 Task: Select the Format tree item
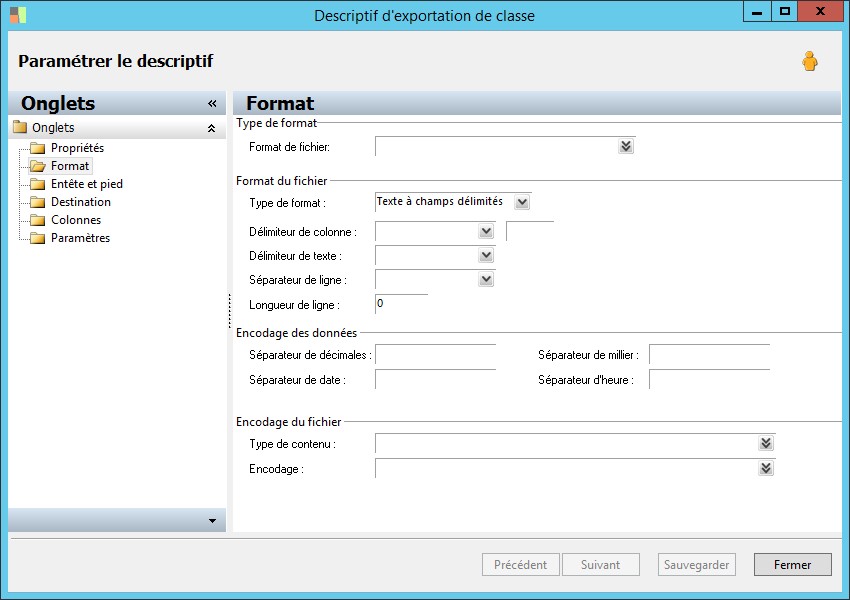pyautogui.click(x=70, y=166)
